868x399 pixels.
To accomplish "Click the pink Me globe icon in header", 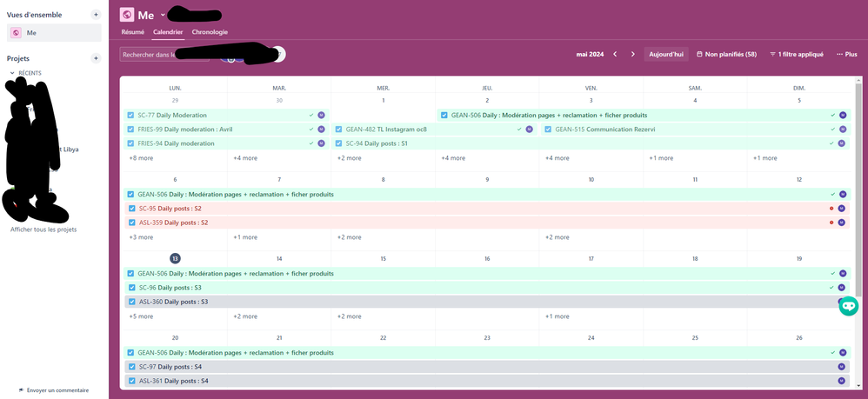I will pos(127,15).
